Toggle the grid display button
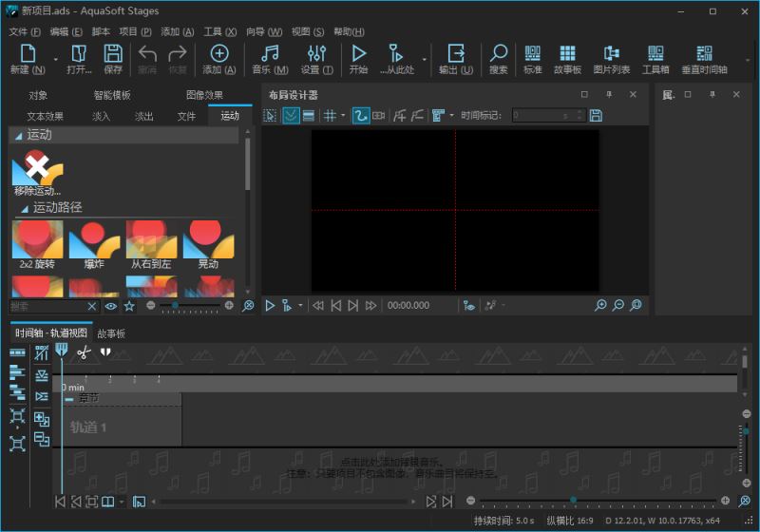 330,115
